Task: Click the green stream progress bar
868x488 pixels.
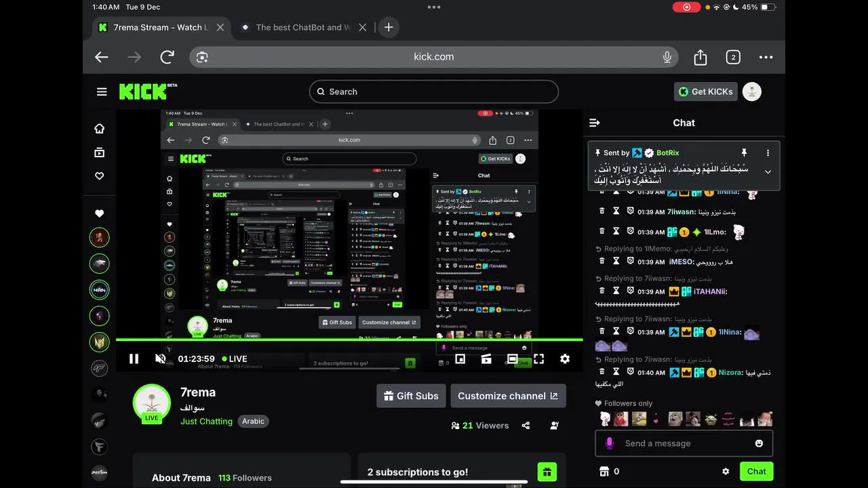Action: (349, 340)
